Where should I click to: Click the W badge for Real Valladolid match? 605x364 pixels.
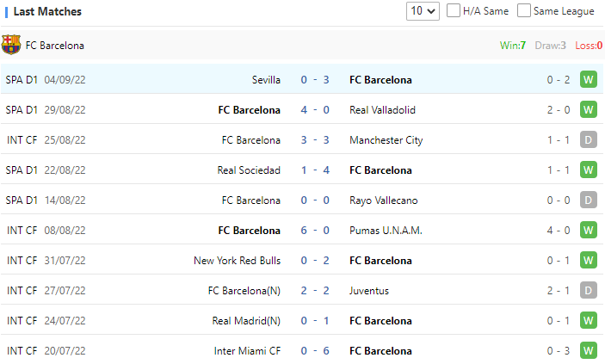pos(589,110)
